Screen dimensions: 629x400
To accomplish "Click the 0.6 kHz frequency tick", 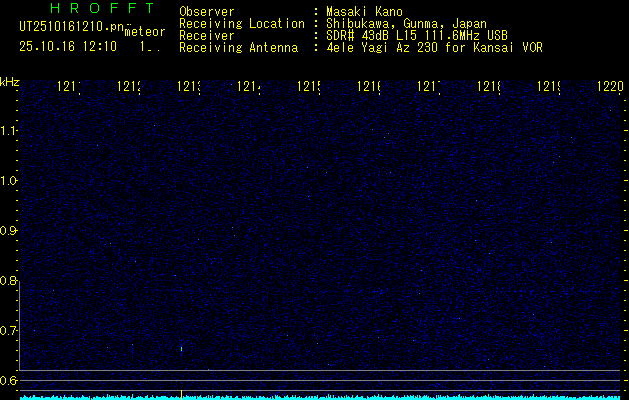I will coord(9,380).
